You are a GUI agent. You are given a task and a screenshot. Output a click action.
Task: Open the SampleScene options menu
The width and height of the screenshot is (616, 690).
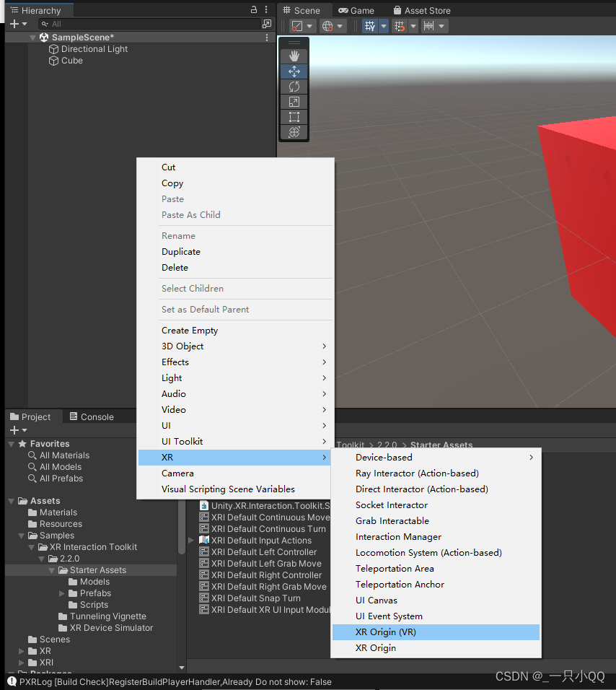point(266,38)
